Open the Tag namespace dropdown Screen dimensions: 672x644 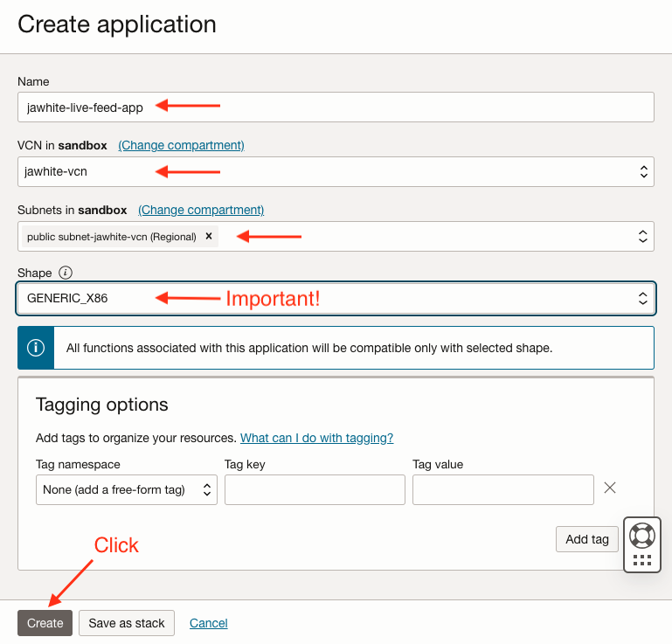127,489
